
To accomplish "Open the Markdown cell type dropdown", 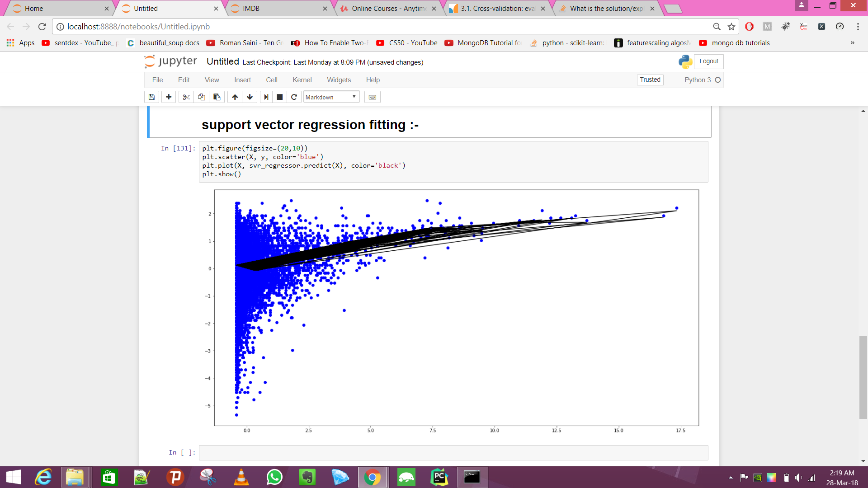I will click(x=331, y=97).
